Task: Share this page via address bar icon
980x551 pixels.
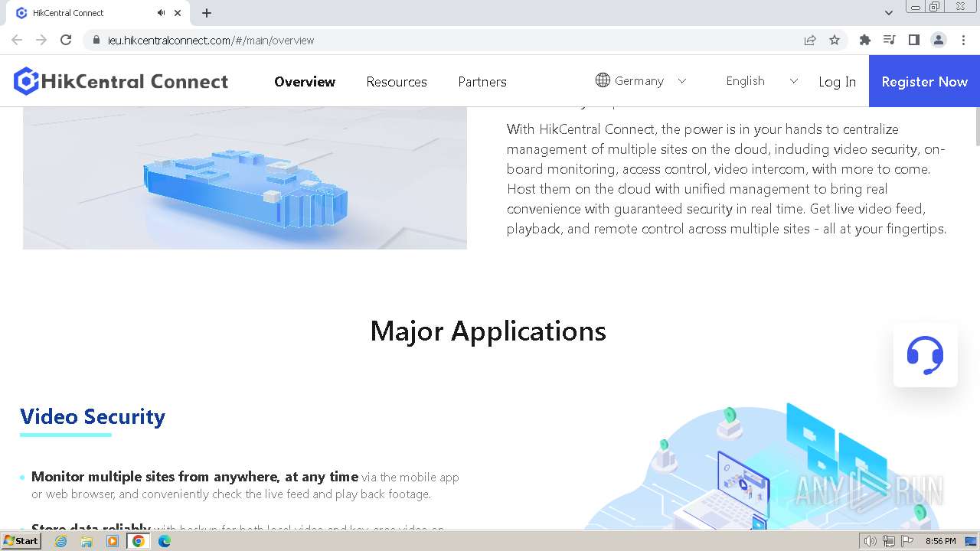Action: click(x=810, y=40)
